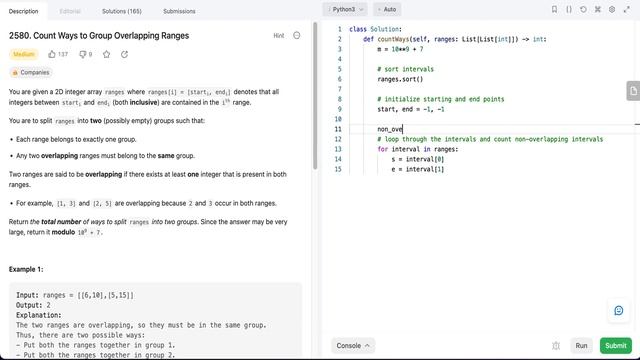This screenshot has width=640, height=360.
Task: Click the 'Output: 2' text
Action: (33, 305)
